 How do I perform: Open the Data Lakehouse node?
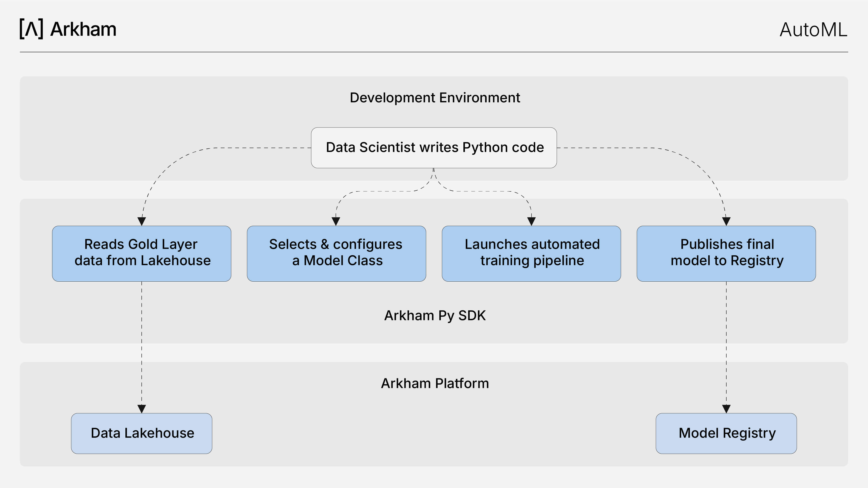point(141,433)
